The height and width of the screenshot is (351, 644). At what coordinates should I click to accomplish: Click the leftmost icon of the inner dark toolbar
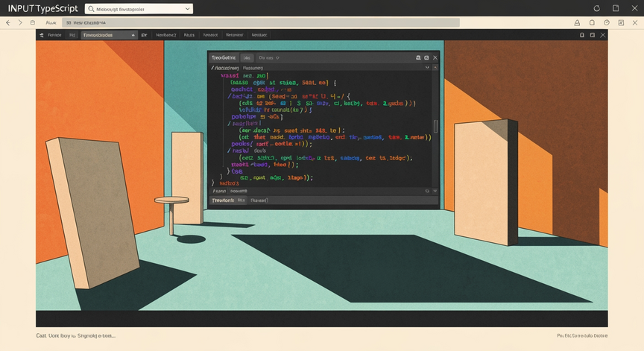point(42,35)
